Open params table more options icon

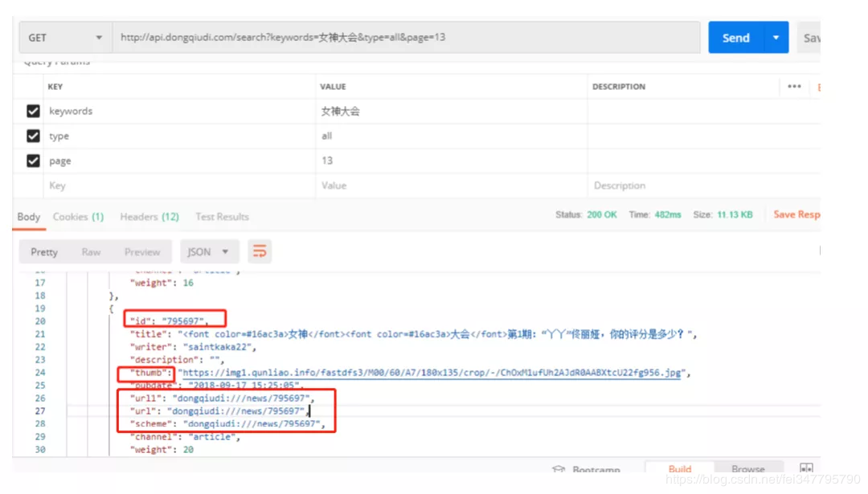(x=794, y=86)
